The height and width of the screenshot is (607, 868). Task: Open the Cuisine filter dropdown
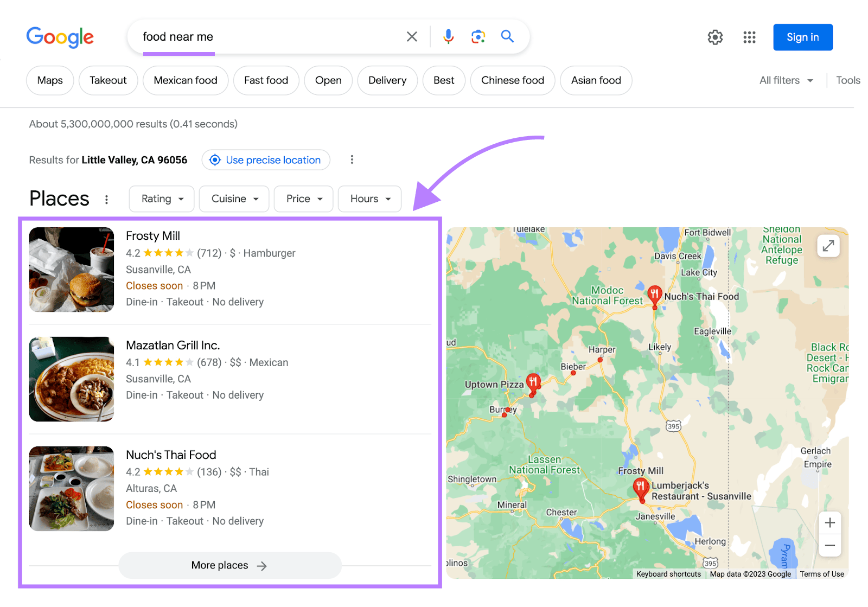point(234,199)
